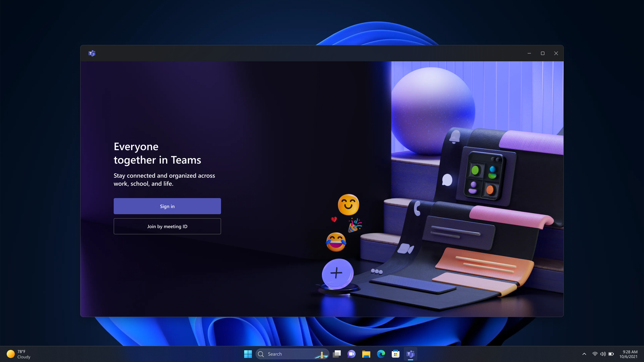The width and height of the screenshot is (644, 362).
Task: Open the clock and date flyout
Action: pos(629,354)
